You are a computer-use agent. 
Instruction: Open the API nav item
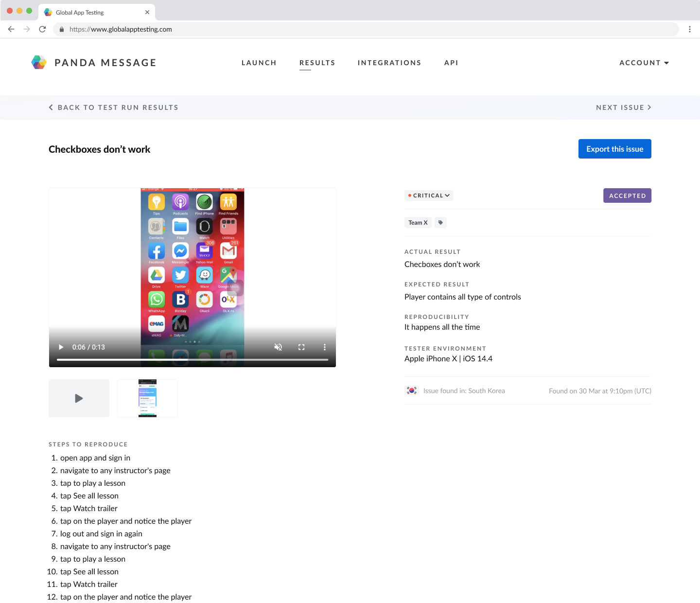pos(451,63)
